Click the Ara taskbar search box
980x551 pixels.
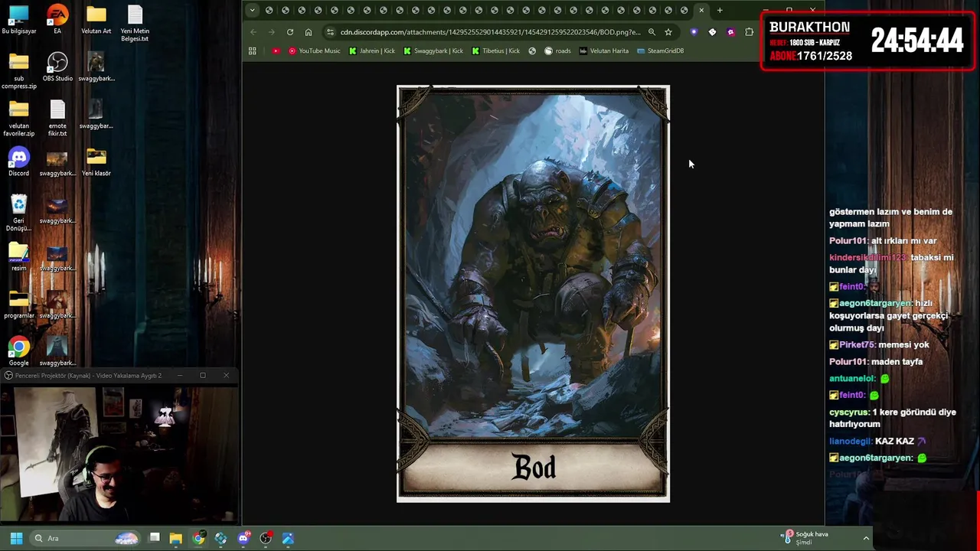[84, 538]
